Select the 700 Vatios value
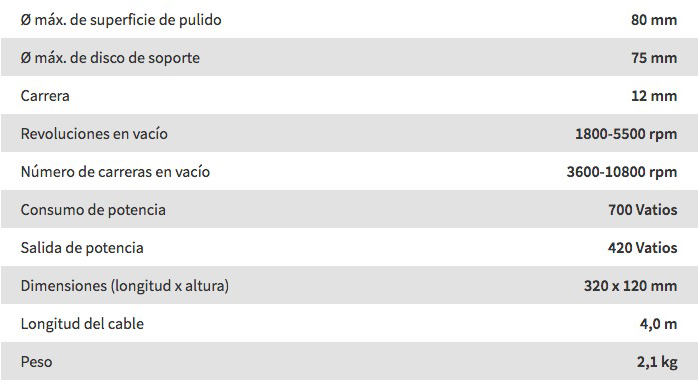The height and width of the screenshot is (381, 699). point(643,210)
